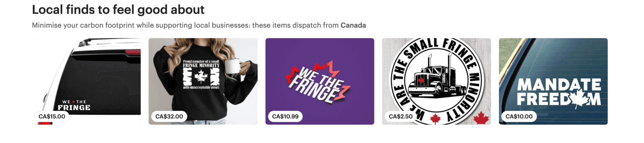Image resolution: width=644 pixels, height=143 pixels.
Task: Click the white mug in the sweatshirt photo
Action: pyautogui.click(x=234, y=66)
